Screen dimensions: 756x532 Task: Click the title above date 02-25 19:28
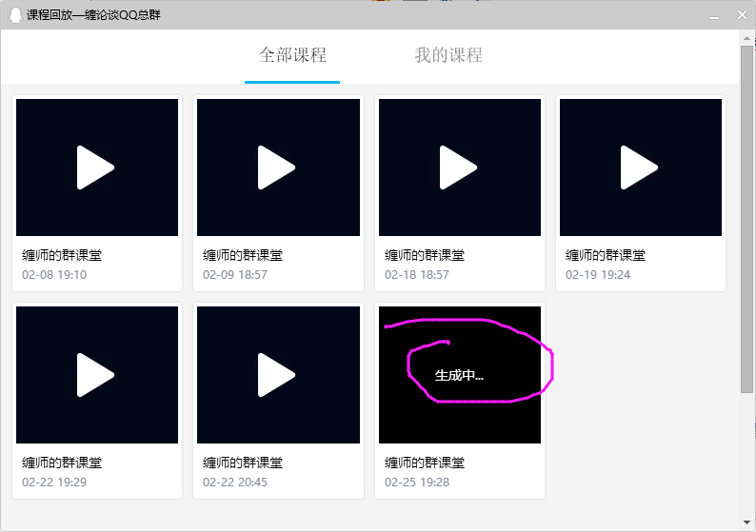pyautogui.click(x=425, y=463)
